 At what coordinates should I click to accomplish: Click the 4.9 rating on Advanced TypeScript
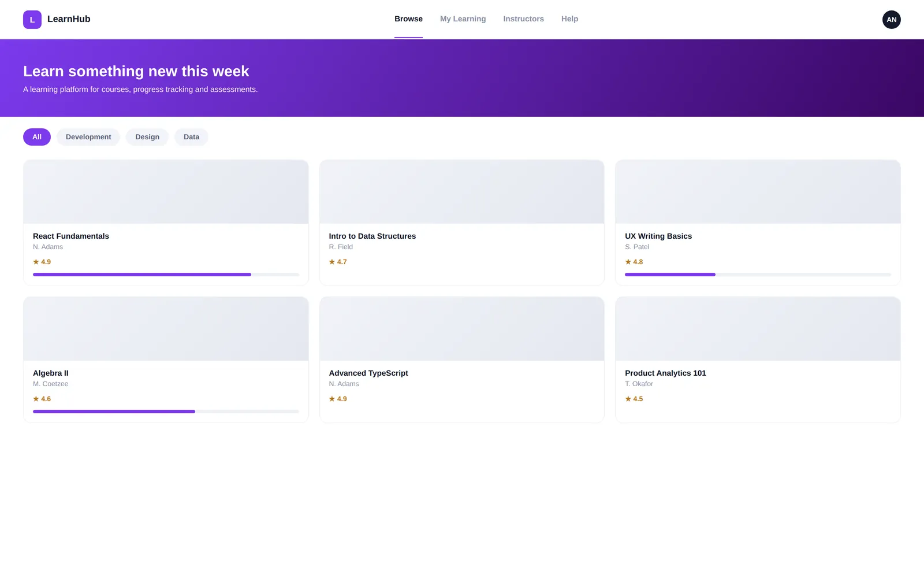coord(342,399)
